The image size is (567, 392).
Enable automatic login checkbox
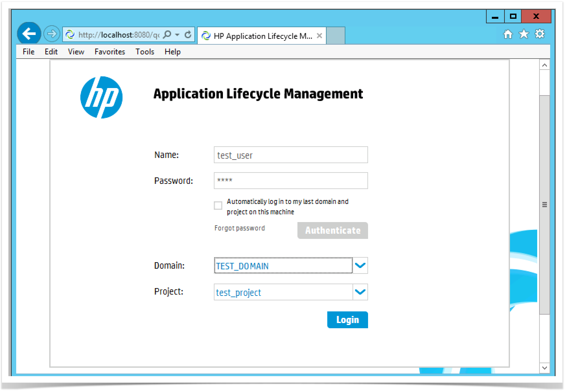pyautogui.click(x=218, y=206)
